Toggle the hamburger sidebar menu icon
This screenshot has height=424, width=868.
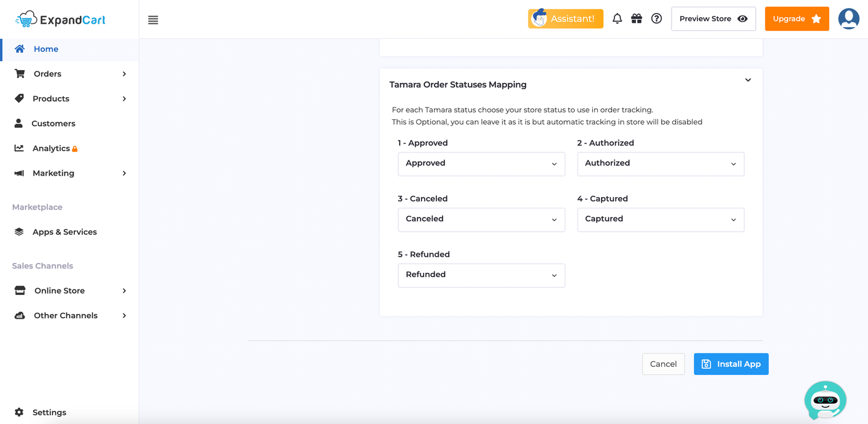[153, 20]
